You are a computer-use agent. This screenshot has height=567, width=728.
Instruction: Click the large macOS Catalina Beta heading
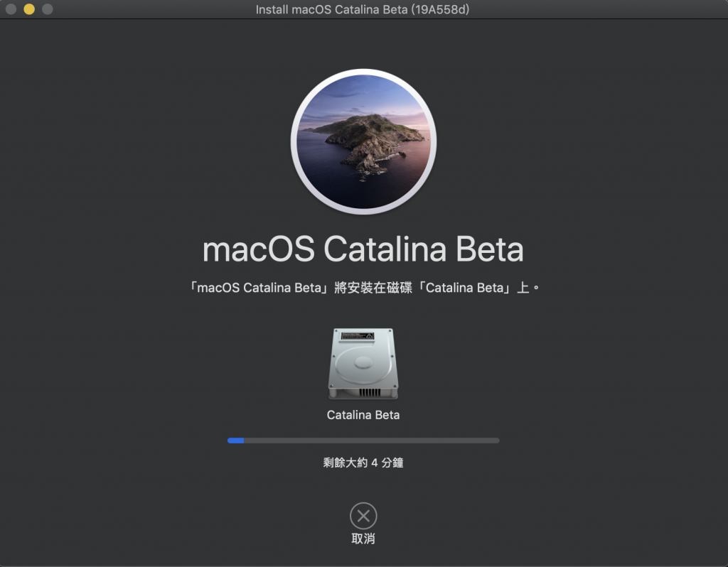(x=363, y=249)
